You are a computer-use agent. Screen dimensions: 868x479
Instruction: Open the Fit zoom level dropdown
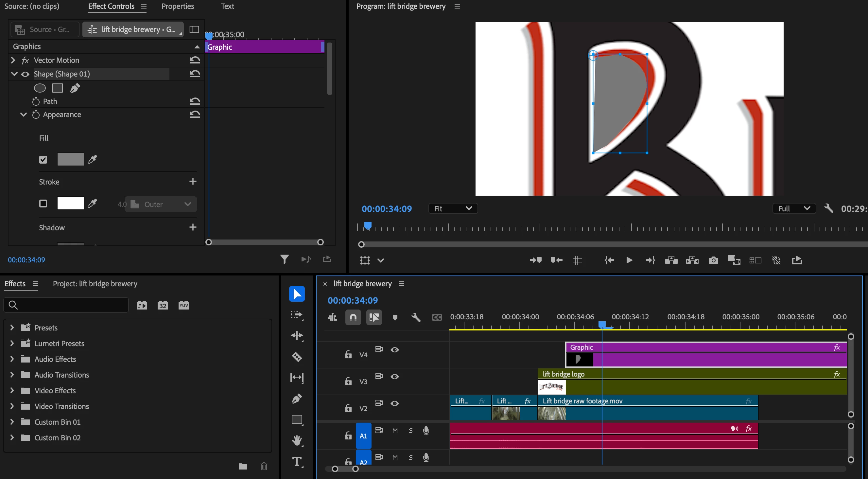point(453,208)
